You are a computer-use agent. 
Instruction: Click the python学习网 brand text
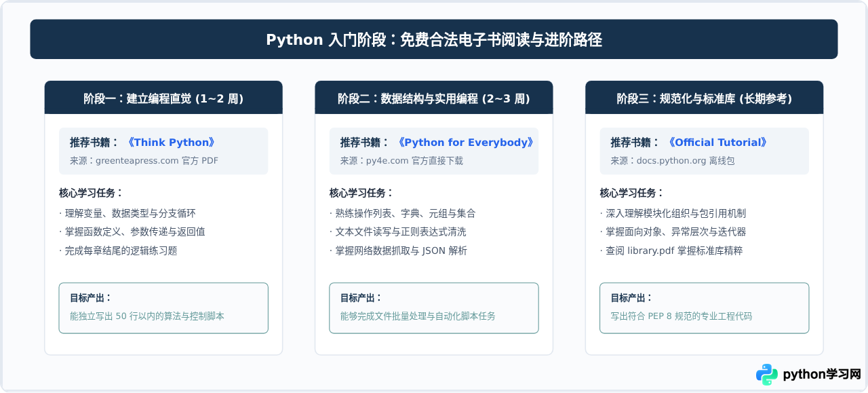pyautogui.click(x=821, y=375)
